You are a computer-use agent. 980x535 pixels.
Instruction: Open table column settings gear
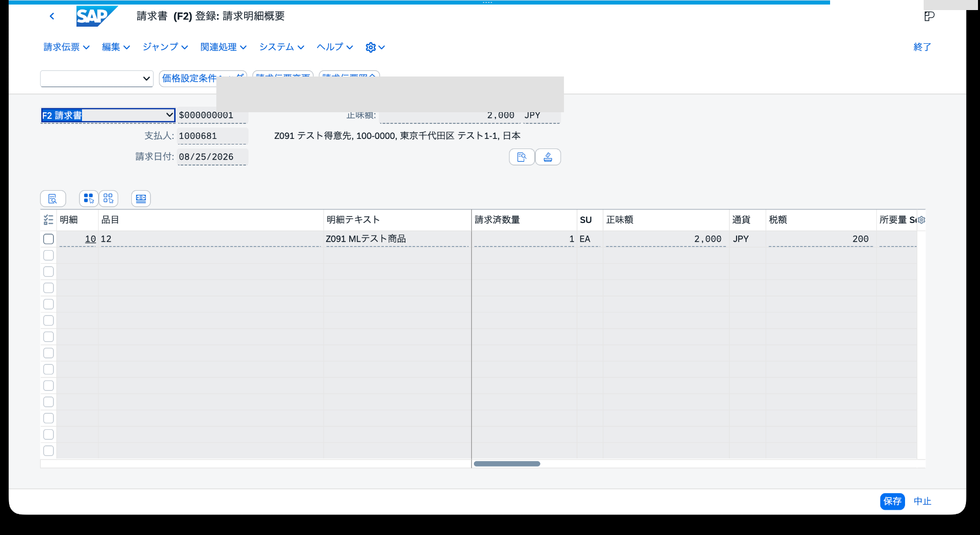(x=921, y=220)
